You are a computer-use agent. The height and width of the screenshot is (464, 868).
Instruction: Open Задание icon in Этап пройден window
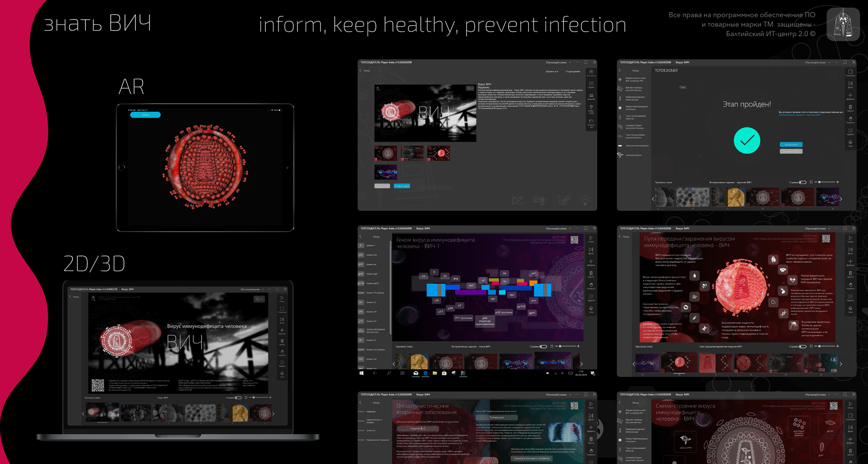point(850,131)
